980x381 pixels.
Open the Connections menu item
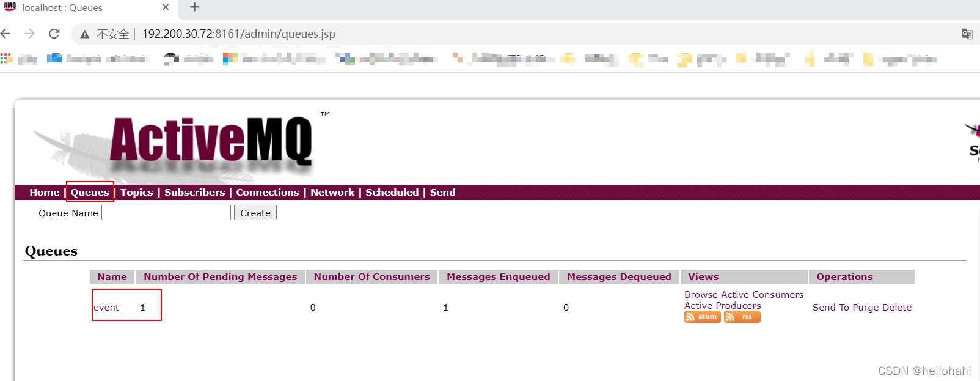tap(268, 192)
